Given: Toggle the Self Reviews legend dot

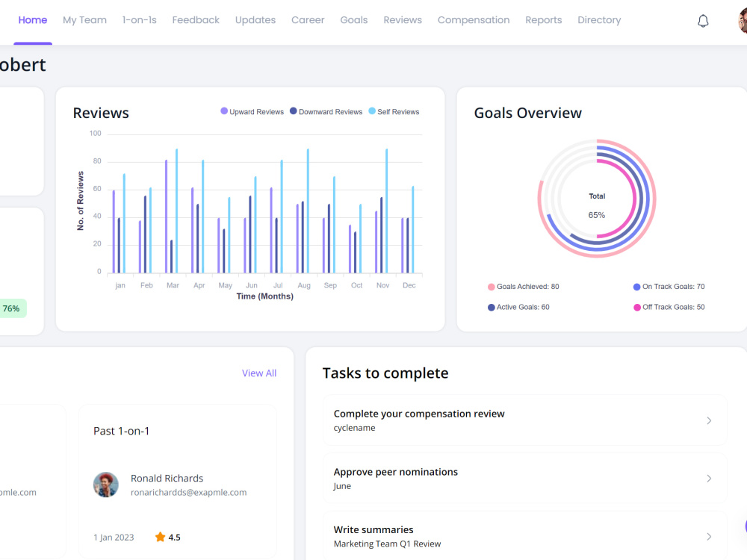Looking at the screenshot, I should point(372,111).
